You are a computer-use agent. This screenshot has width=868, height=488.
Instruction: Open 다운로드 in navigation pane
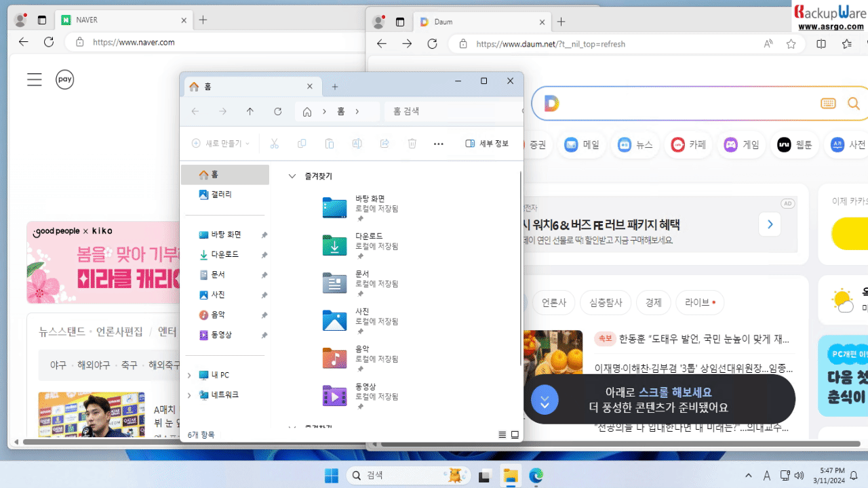pos(225,255)
